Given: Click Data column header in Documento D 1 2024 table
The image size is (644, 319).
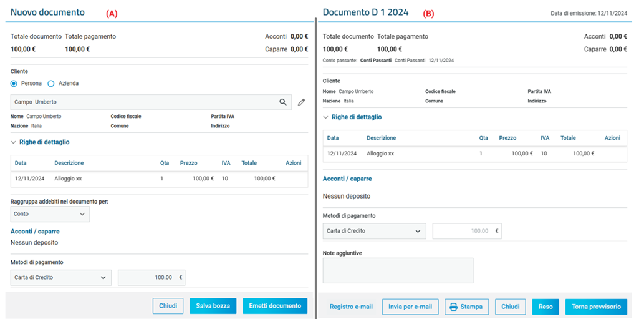Looking at the screenshot, I should click(x=333, y=138).
